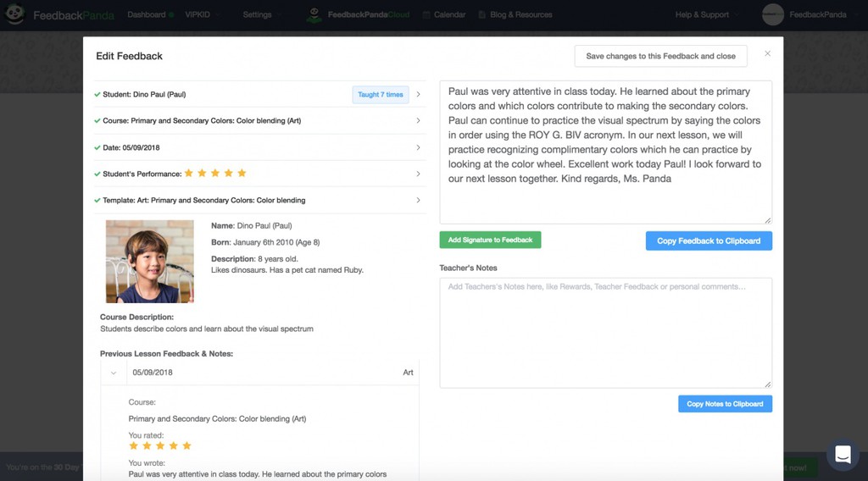Click the FeedbackPandaCloud panda icon
The height and width of the screenshot is (481, 868).
(x=314, y=15)
